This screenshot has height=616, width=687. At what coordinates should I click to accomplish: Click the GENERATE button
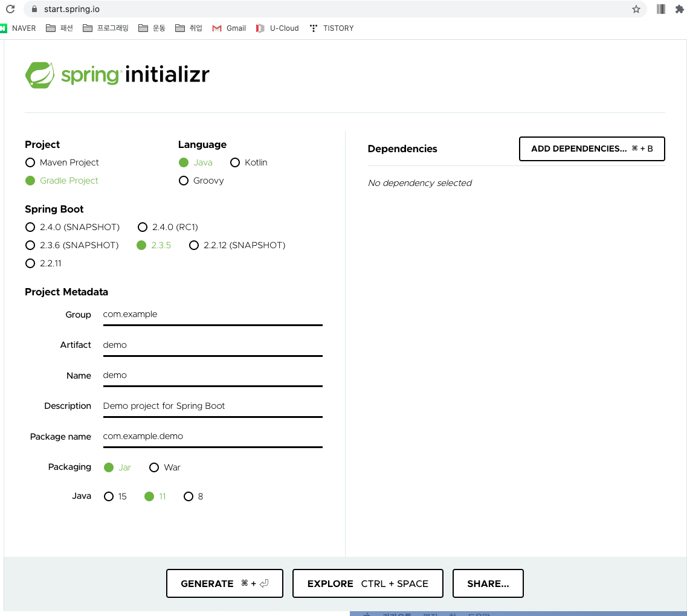224,583
